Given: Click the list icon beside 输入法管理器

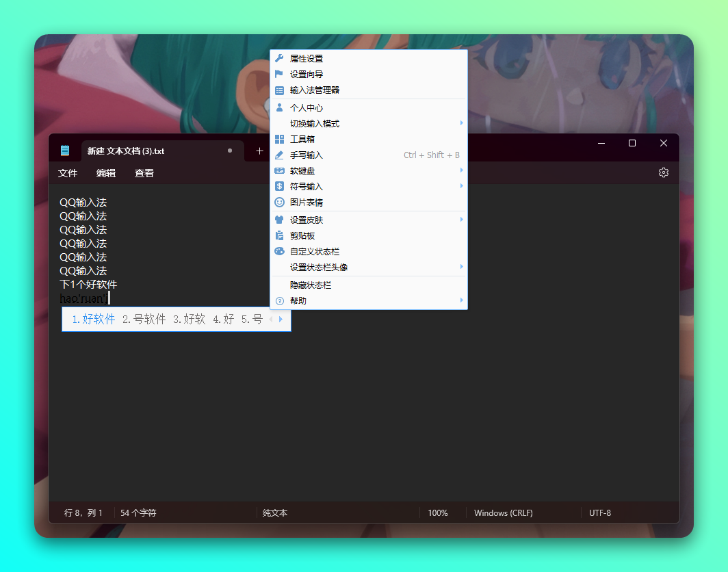Looking at the screenshot, I should (x=279, y=90).
